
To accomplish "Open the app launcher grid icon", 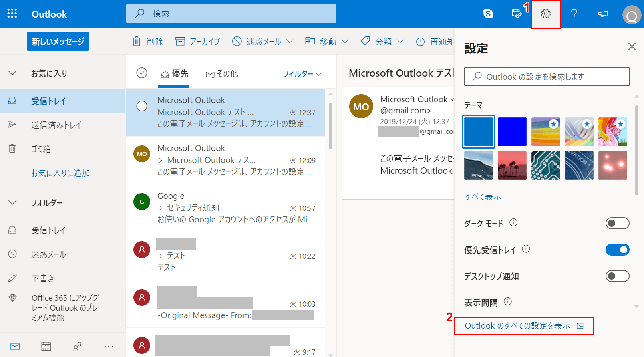I will tap(12, 14).
